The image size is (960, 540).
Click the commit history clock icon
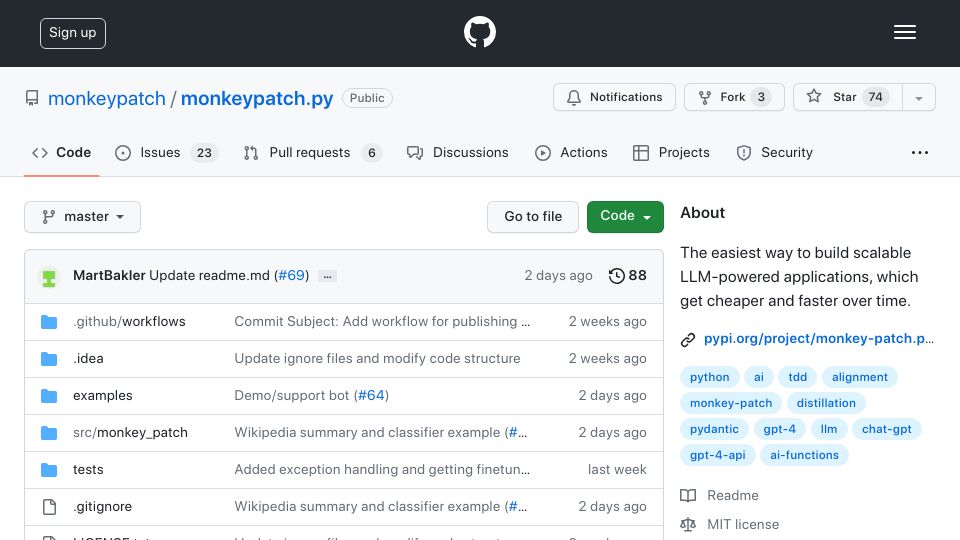point(617,276)
